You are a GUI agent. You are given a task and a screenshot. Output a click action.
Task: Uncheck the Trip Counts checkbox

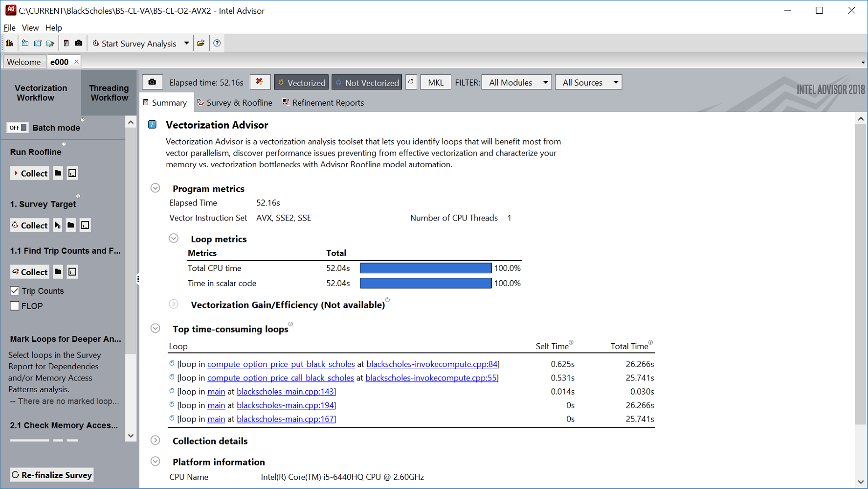pyautogui.click(x=15, y=290)
